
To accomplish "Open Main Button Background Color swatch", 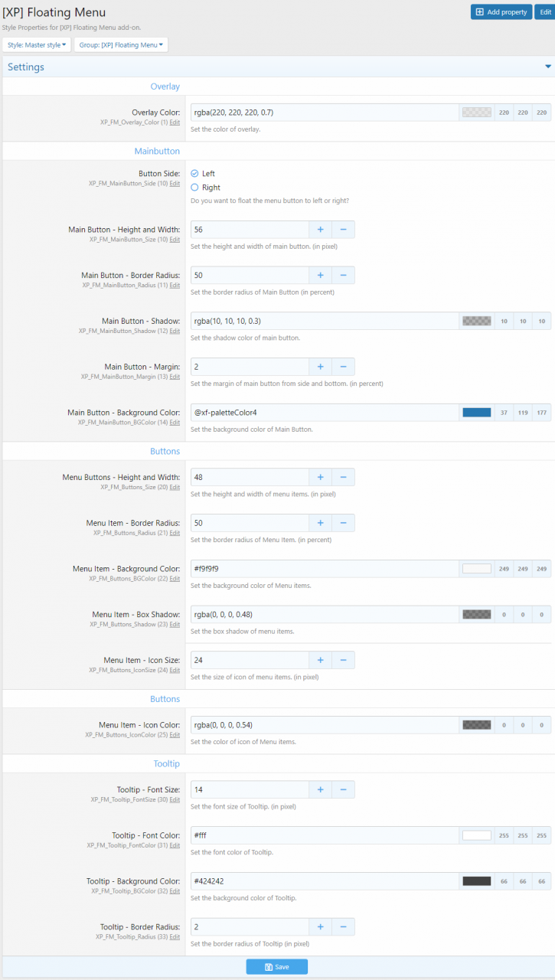I will coord(476,413).
